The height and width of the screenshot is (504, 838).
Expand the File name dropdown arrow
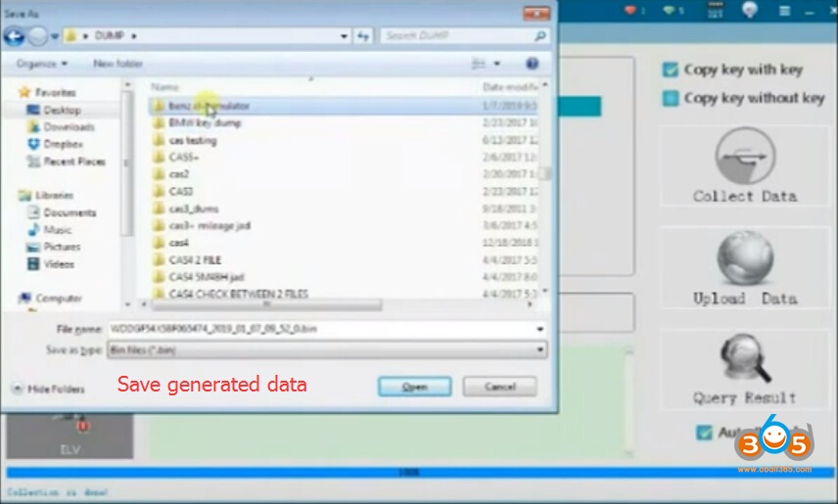click(539, 329)
